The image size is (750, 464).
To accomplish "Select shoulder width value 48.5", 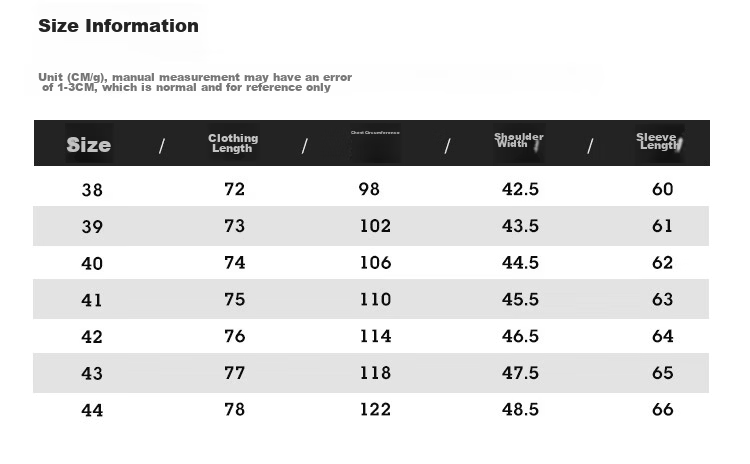I will [x=520, y=409].
